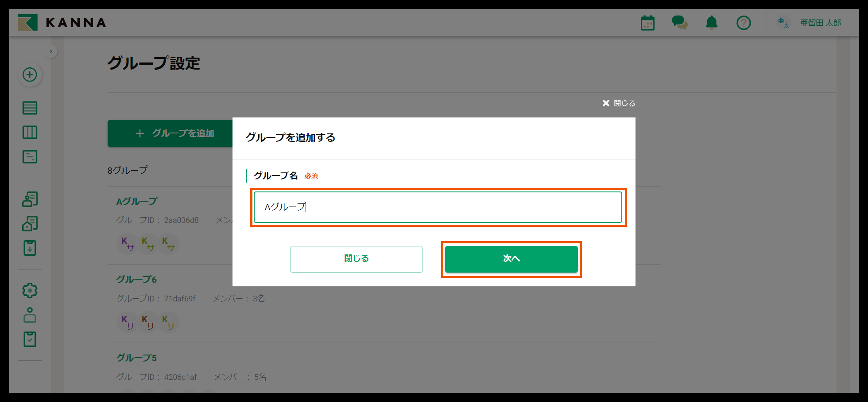Collapse the sidebar with the chevron arrow
868x402 pixels.
51,51
